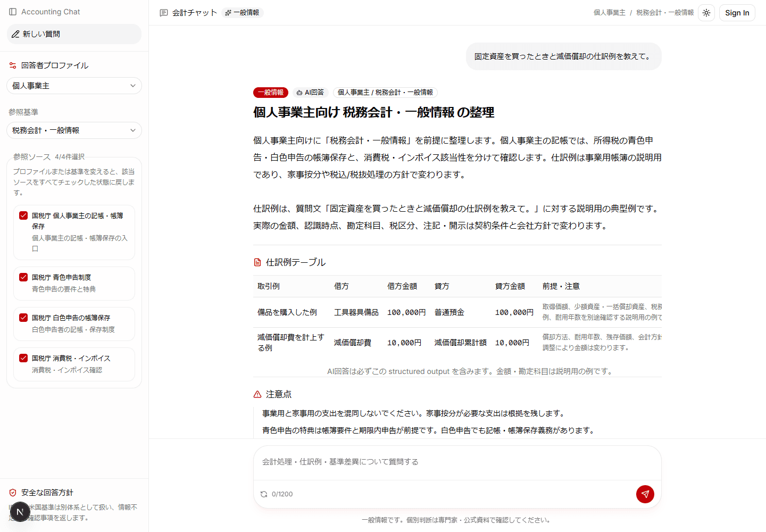Click the robot icon in AI回答 badge

click(x=299, y=93)
